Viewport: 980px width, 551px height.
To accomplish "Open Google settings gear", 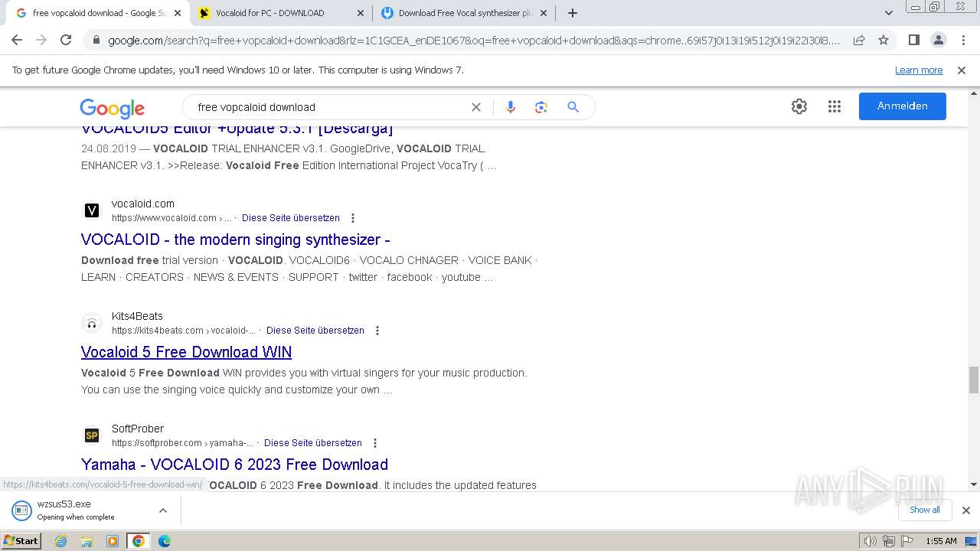I will pyautogui.click(x=799, y=106).
